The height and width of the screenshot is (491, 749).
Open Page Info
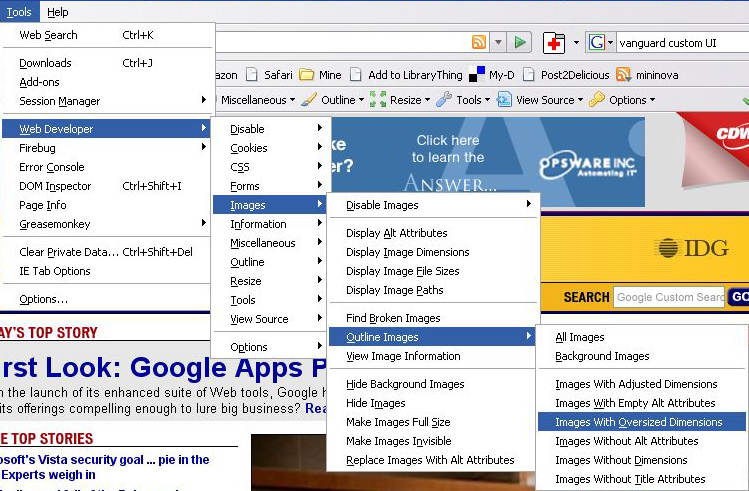tap(107, 205)
